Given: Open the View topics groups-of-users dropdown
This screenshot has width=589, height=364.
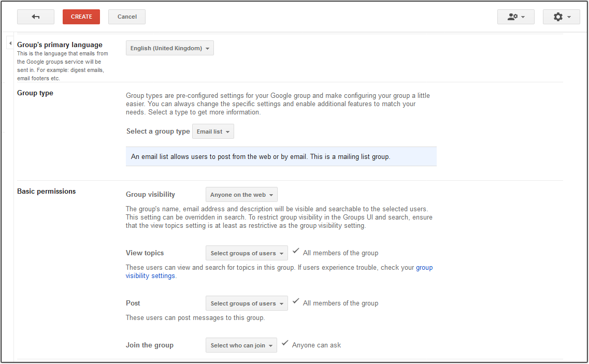Looking at the screenshot, I should (x=247, y=253).
